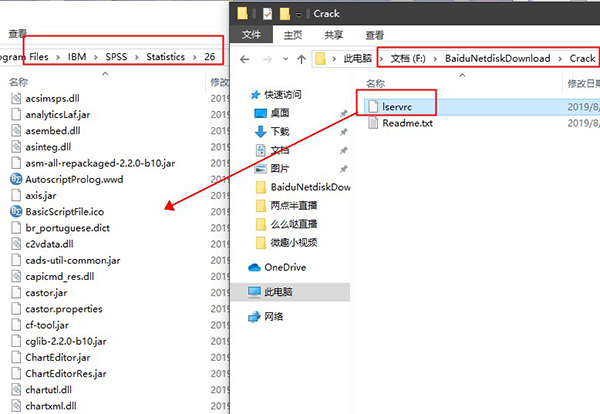Switch to the 主页 home ribbon tab
600x414 pixels.
coord(293,34)
